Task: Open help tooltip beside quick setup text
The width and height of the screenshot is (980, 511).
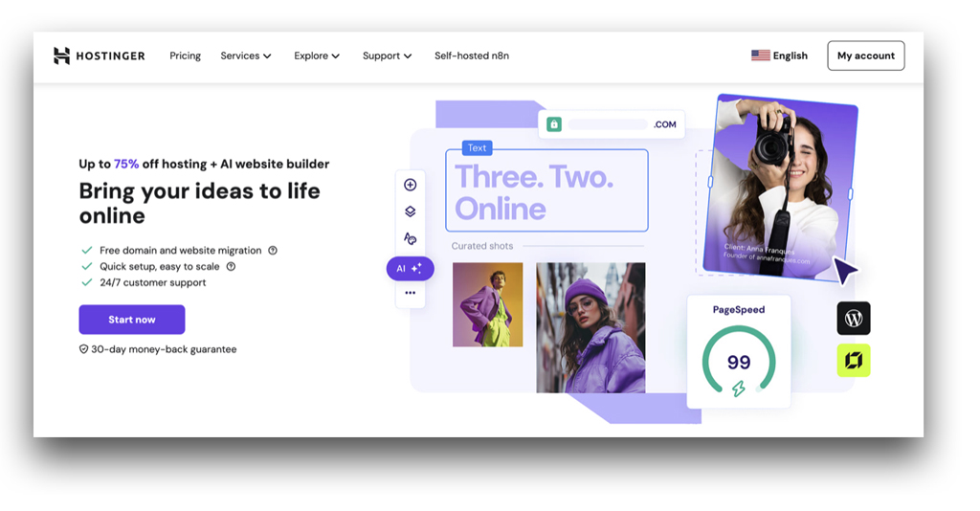Action: tap(231, 267)
